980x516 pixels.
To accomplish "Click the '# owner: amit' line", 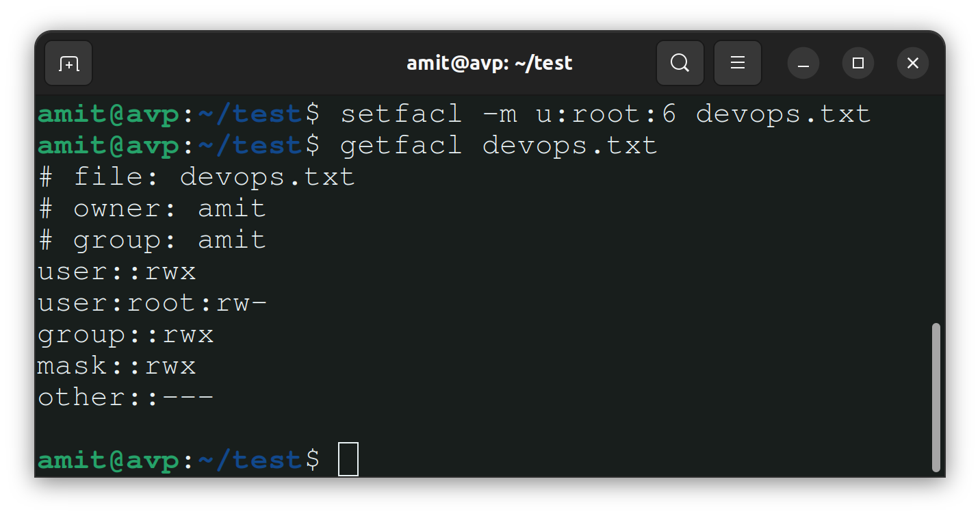I will click(152, 209).
